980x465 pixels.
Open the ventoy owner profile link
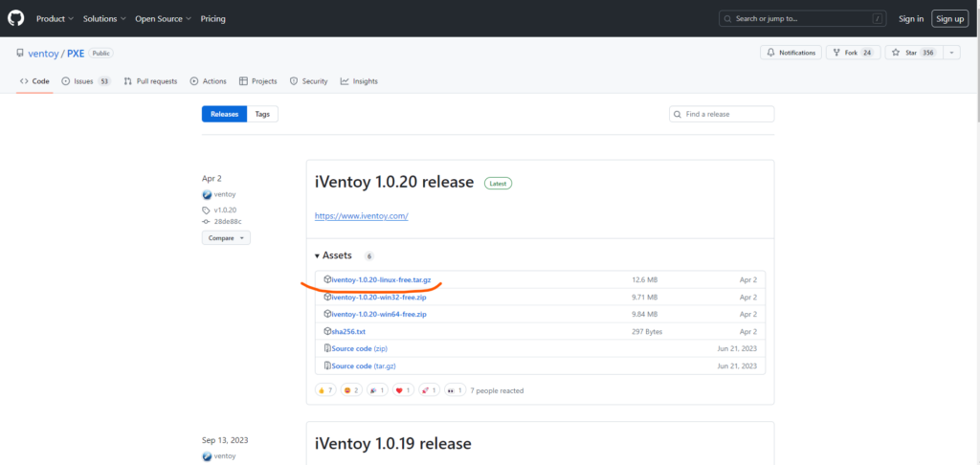coord(43,54)
